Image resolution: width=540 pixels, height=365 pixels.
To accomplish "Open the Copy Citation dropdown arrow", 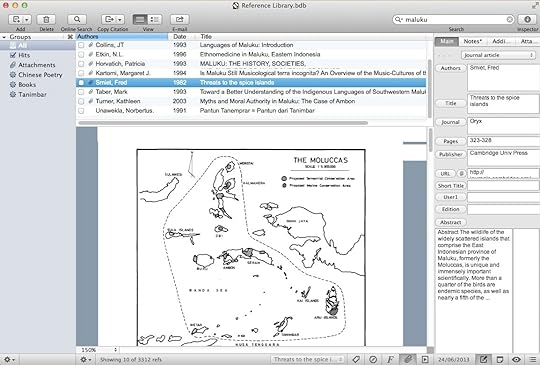I will coord(120,20).
